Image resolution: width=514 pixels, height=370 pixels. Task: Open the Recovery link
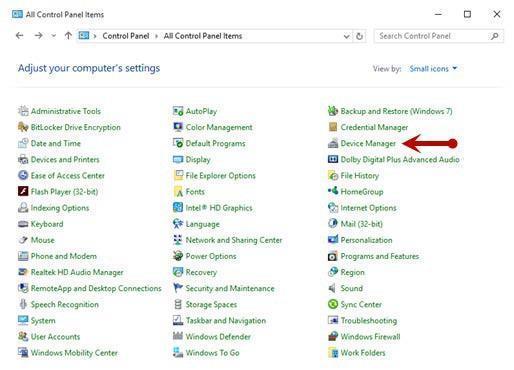pyautogui.click(x=201, y=272)
